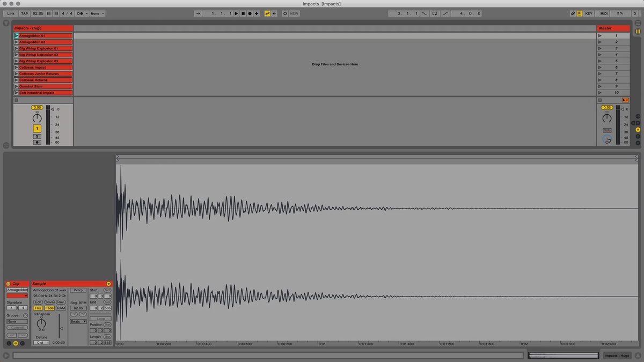
Task: Click the TAP tempo button
Action: [25, 13]
